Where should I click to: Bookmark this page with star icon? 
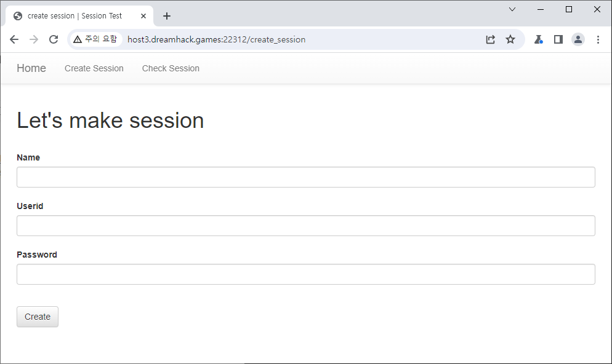[510, 39]
